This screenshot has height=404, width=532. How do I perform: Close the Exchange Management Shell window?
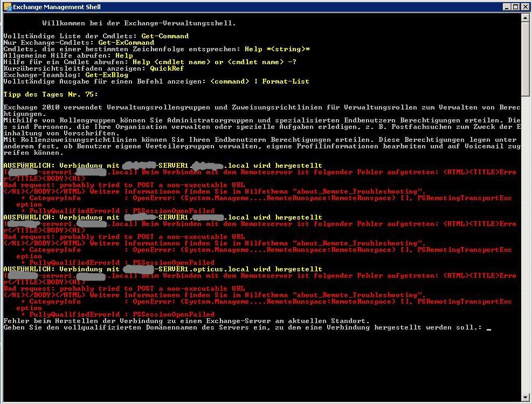click(x=525, y=7)
